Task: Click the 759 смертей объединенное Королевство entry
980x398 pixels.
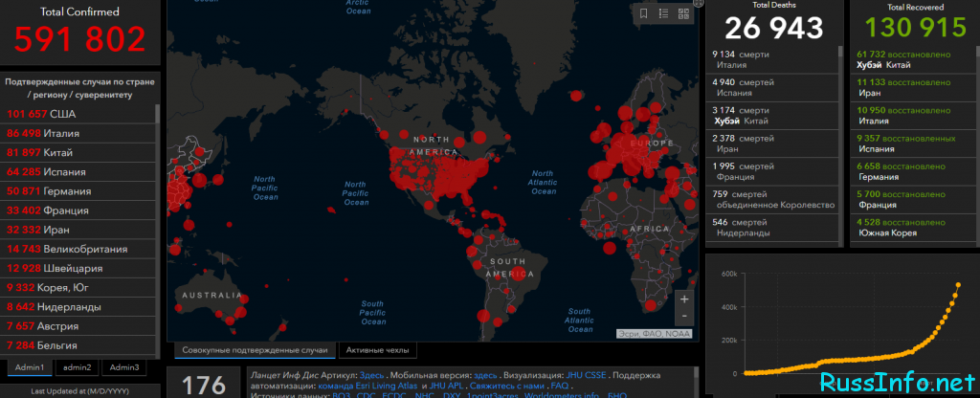Action: click(x=772, y=200)
